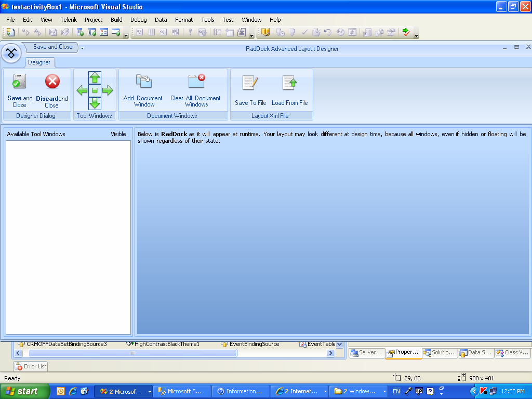Switch to Data Sources tab
The height and width of the screenshot is (399, 532).
tap(476, 353)
